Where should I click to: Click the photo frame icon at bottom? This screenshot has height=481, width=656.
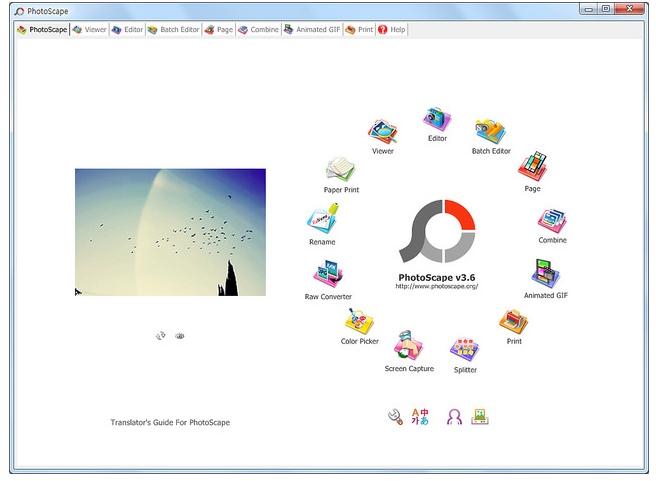(x=480, y=417)
